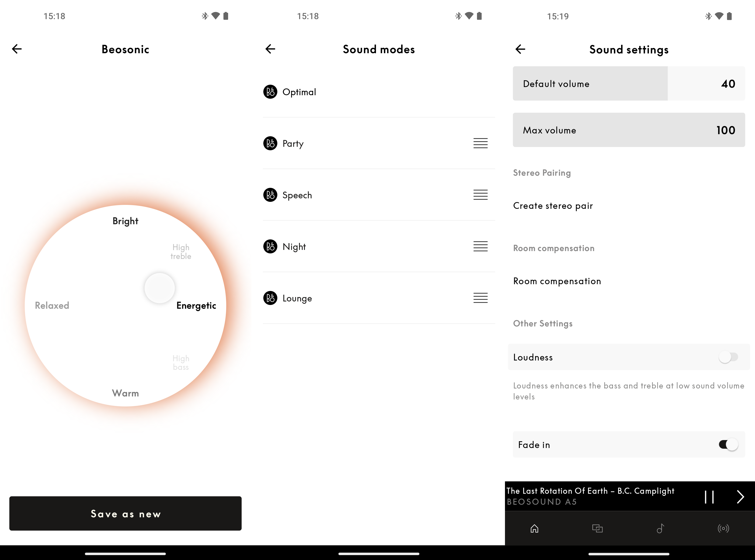Open the music note tab

(661, 528)
